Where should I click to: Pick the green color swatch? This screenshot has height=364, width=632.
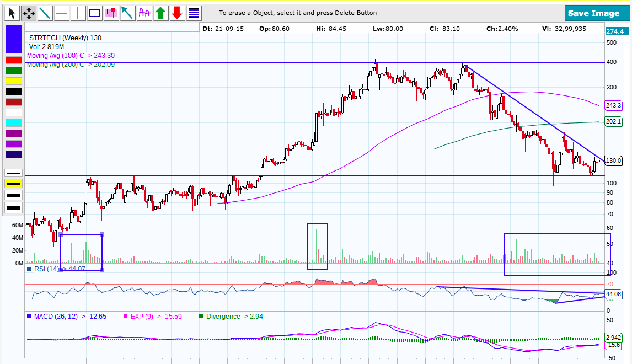(14, 71)
